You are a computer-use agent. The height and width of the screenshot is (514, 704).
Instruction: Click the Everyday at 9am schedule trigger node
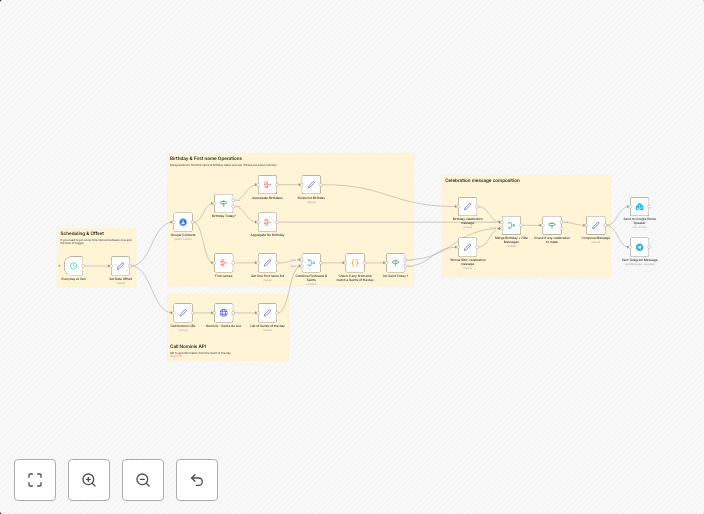click(x=73, y=267)
